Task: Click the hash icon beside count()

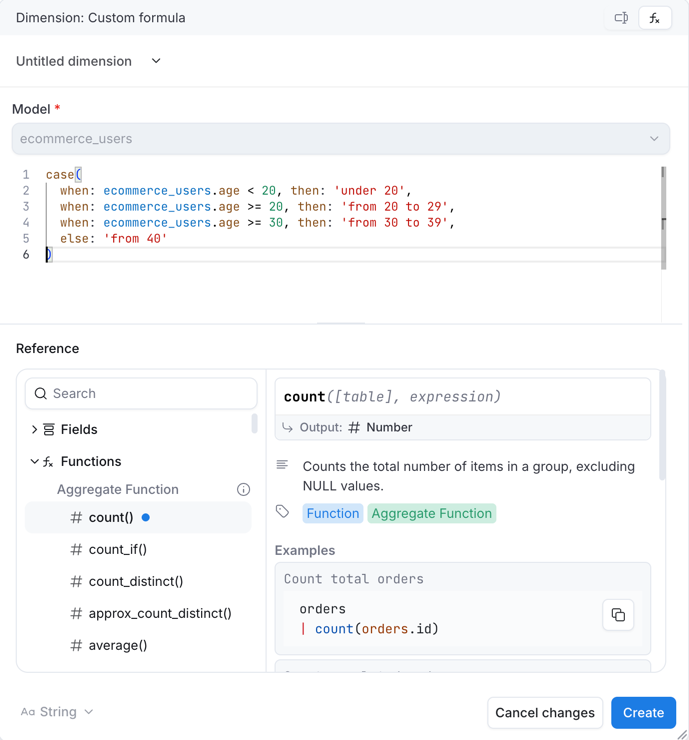Action: (76, 518)
